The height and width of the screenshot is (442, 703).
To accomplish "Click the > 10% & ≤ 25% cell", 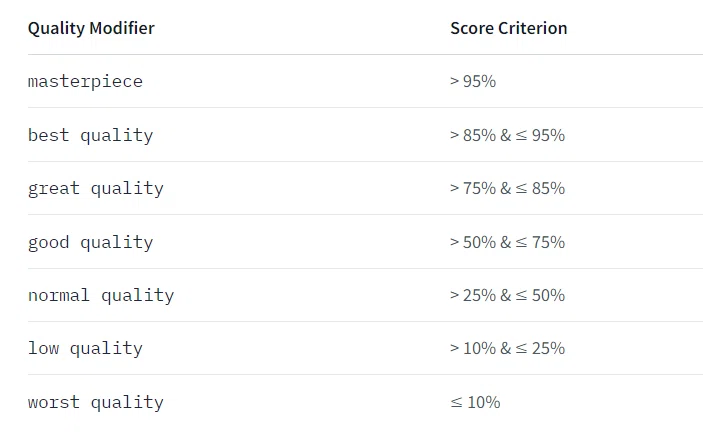I will point(508,348).
